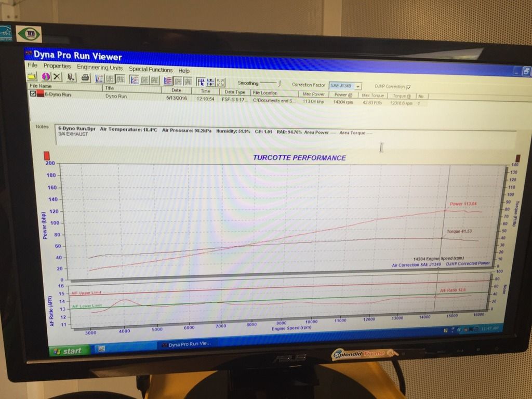Open the File menu
The image size is (532, 399).
pyautogui.click(x=33, y=65)
